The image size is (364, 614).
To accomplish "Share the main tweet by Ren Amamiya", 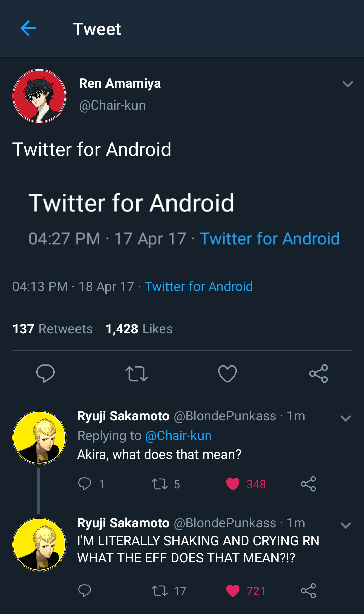I will coord(318,374).
